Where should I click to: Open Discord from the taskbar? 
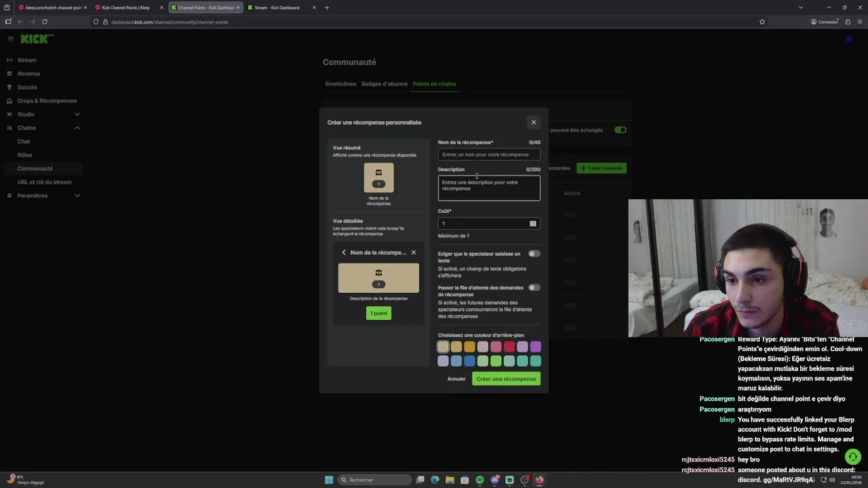click(495, 480)
